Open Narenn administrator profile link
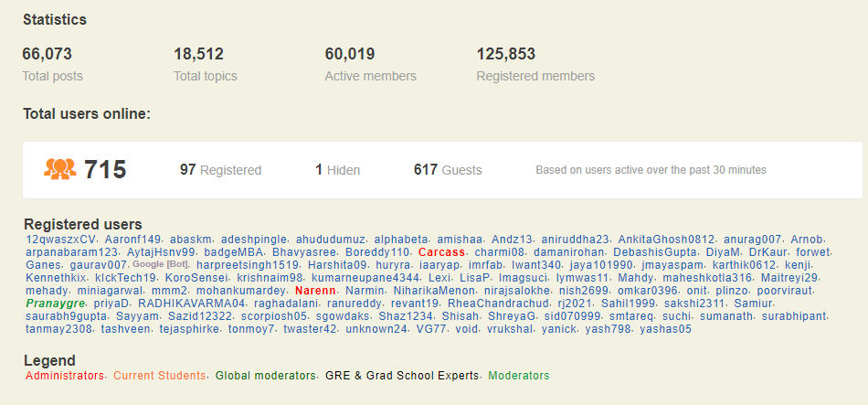868x405 pixels. (x=315, y=290)
